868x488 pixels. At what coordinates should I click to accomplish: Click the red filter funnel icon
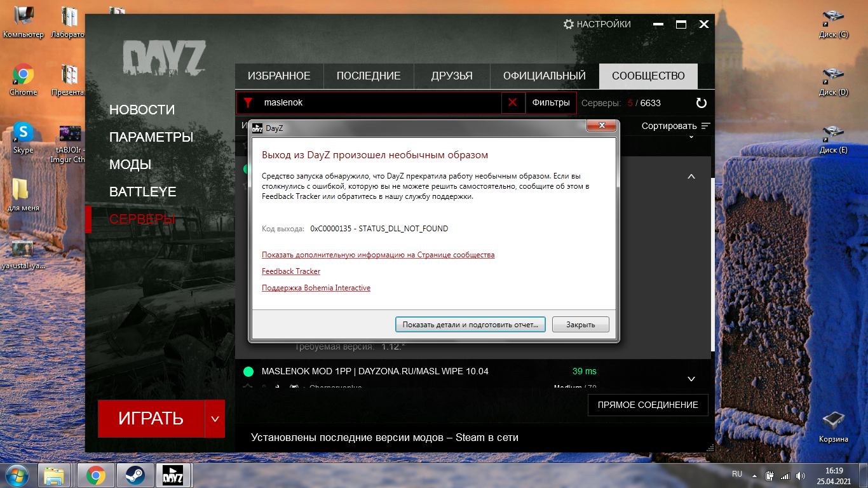[x=248, y=102]
